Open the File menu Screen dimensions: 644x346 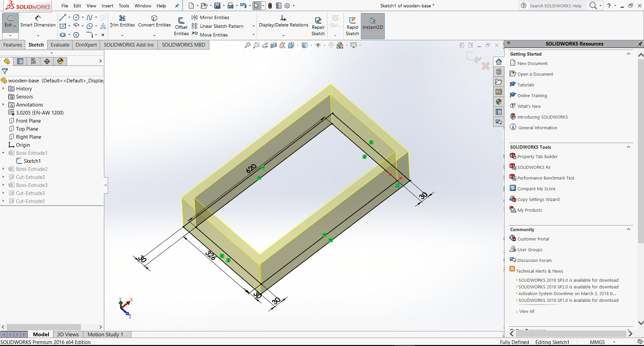[65, 6]
